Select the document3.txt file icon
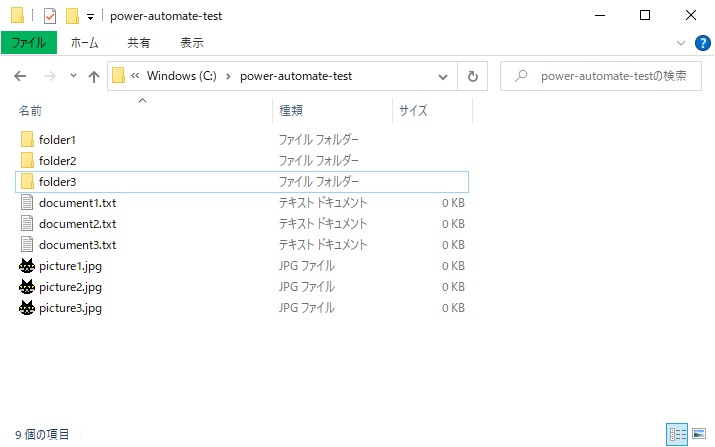The height and width of the screenshot is (447, 715). [x=27, y=244]
